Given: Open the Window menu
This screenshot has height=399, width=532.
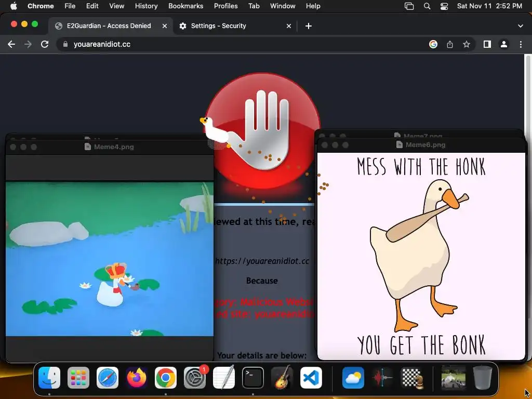Looking at the screenshot, I should [283, 6].
